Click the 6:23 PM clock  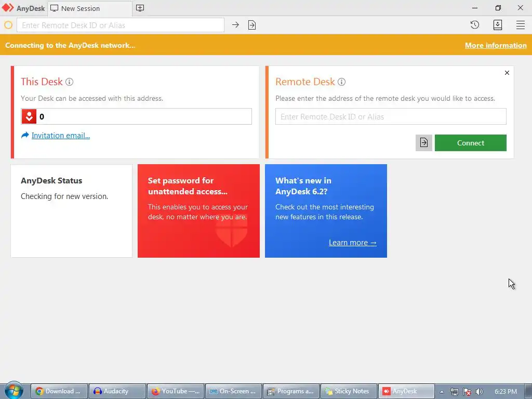coord(506,392)
